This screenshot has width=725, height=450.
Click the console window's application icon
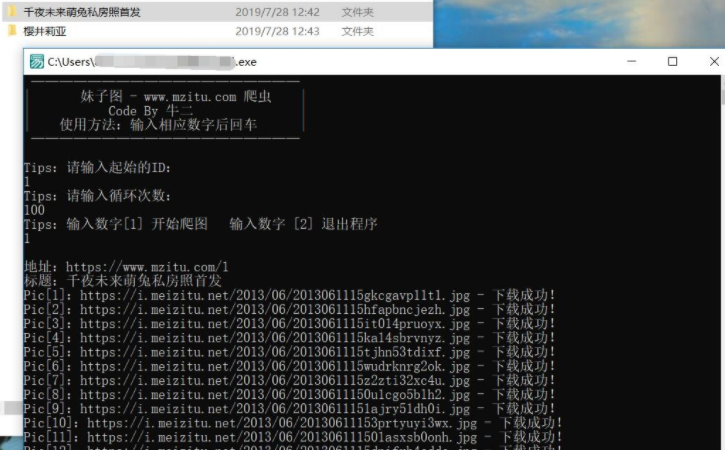point(37,62)
